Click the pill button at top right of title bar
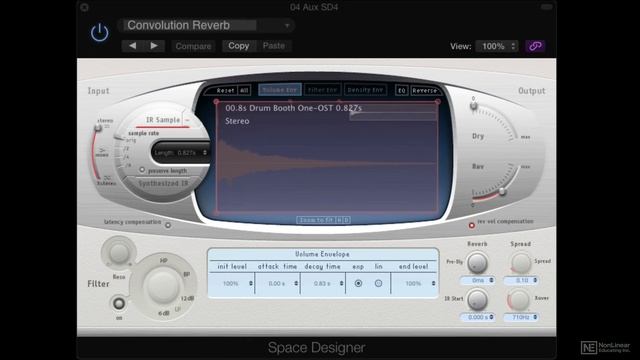The width and height of the screenshot is (640, 360). tap(547, 7)
